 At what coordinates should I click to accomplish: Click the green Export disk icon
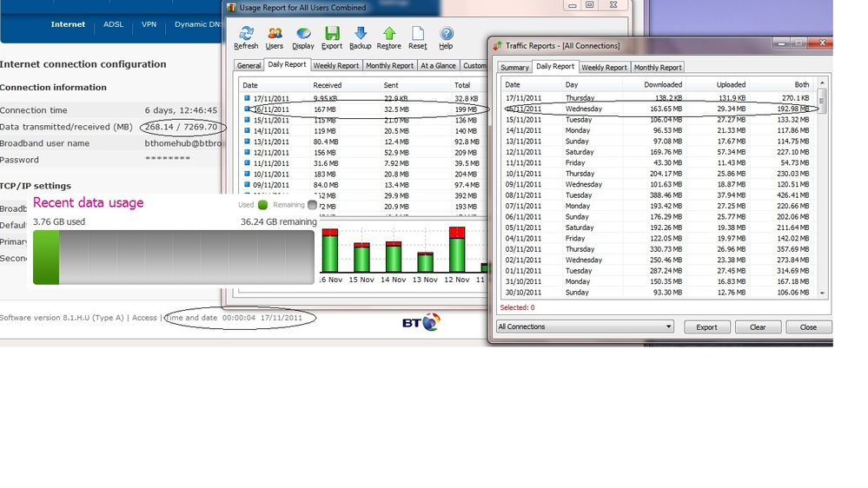coord(332,34)
